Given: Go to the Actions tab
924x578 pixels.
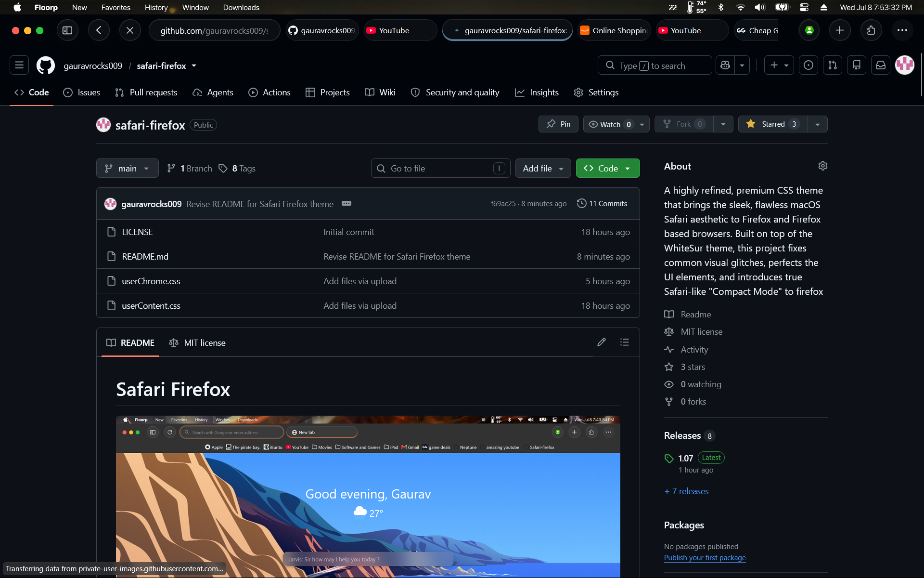Looking at the screenshot, I should [269, 92].
